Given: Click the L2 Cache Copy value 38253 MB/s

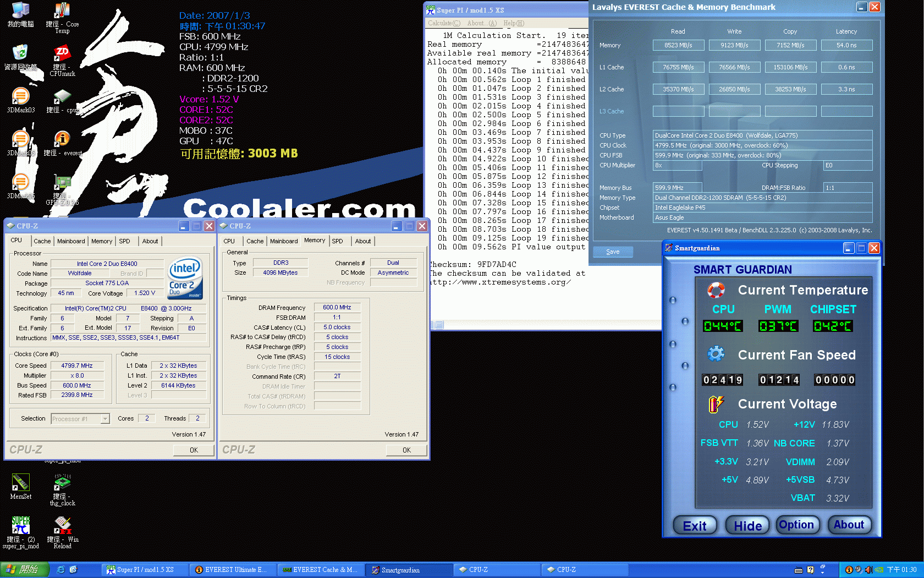Looking at the screenshot, I should pyautogui.click(x=790, y=89).
